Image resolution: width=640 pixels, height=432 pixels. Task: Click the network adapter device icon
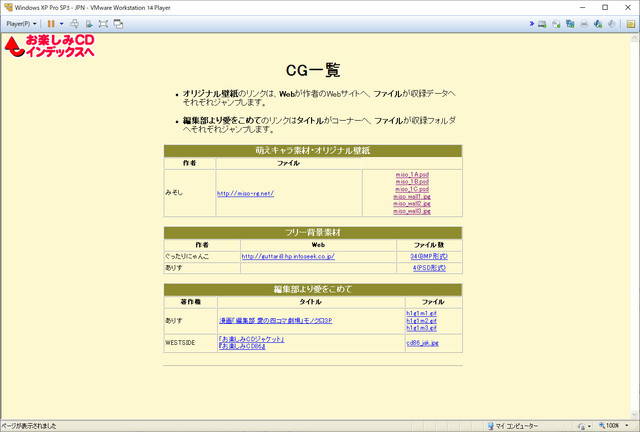click(570, 24)
